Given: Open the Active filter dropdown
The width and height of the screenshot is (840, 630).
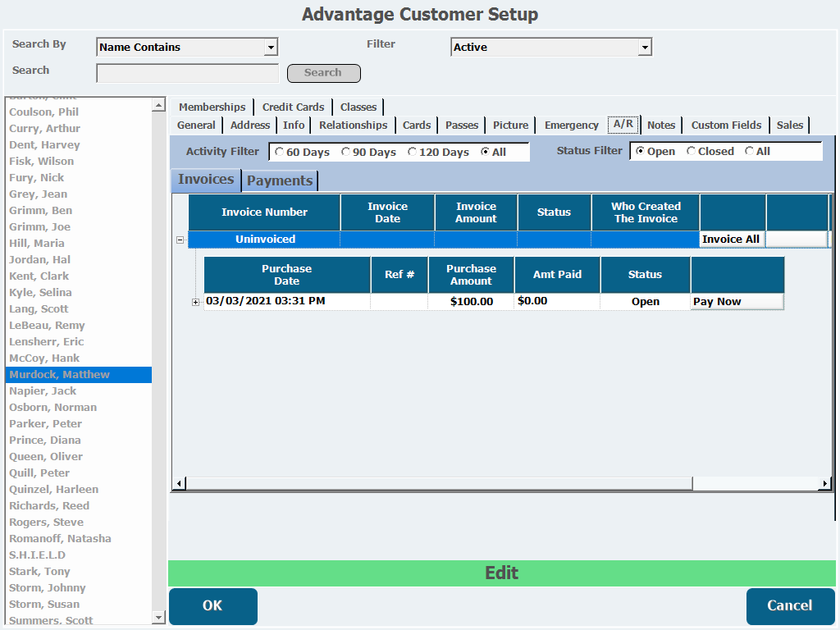Looking at the screenshot, I should click(x=645, y=47).
